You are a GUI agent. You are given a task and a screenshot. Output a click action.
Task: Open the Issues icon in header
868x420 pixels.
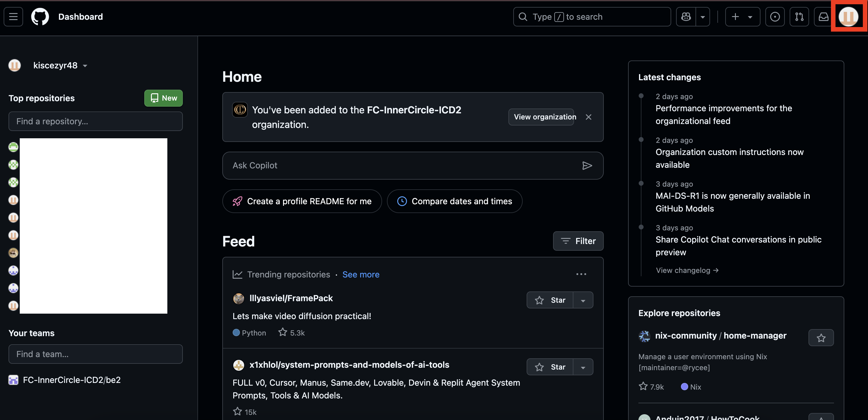coord(775,16)
